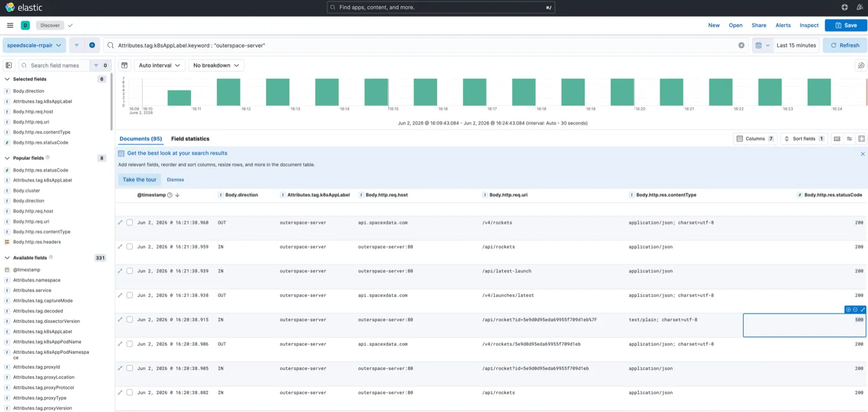Image resolution: width=868 pixels, height=412 pixels.
Task: Save the Discover session
Action: [846, 25]
